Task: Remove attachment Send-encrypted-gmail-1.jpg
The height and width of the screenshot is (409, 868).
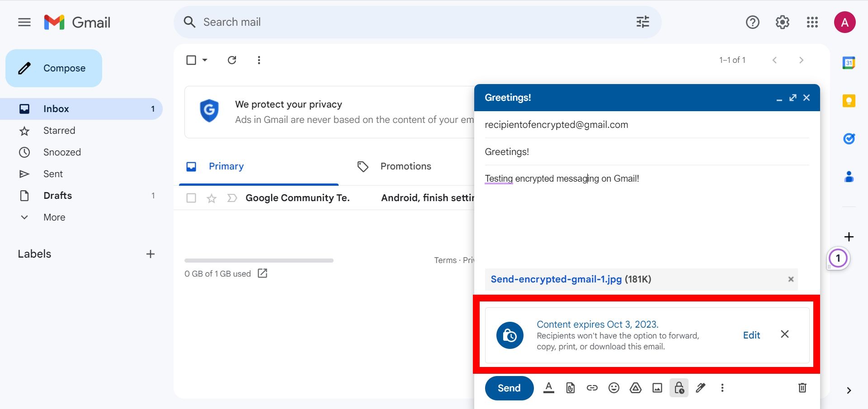Action: [x=791, y=279]
